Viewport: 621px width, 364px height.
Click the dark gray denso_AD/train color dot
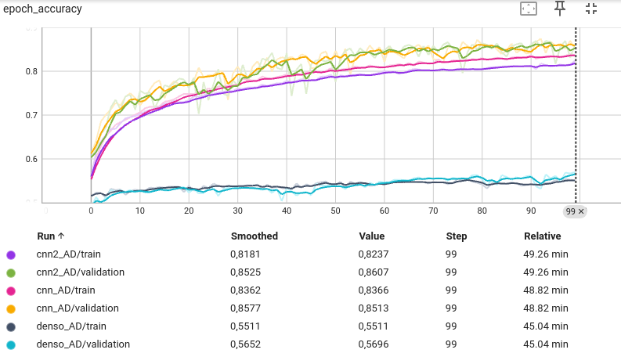(11, 326)
